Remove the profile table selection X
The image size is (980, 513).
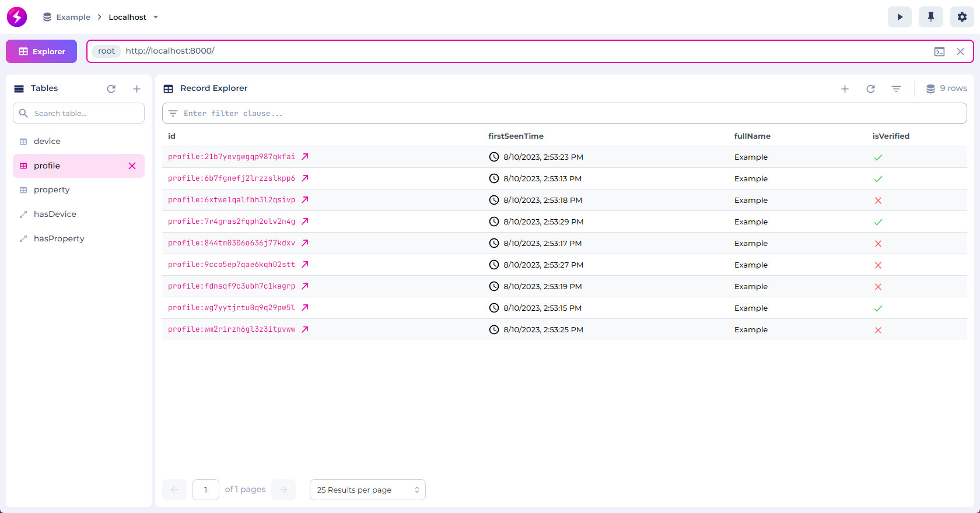coord(132,166)
